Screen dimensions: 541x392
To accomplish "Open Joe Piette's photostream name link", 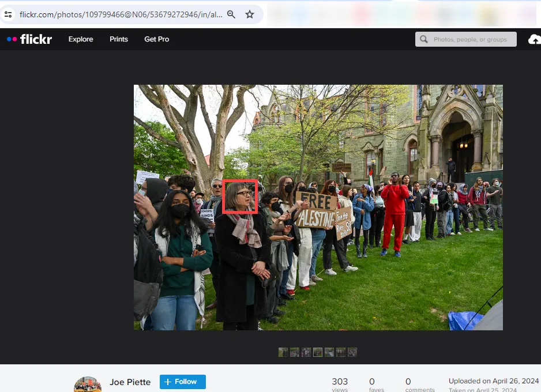I will click(130, 382).
